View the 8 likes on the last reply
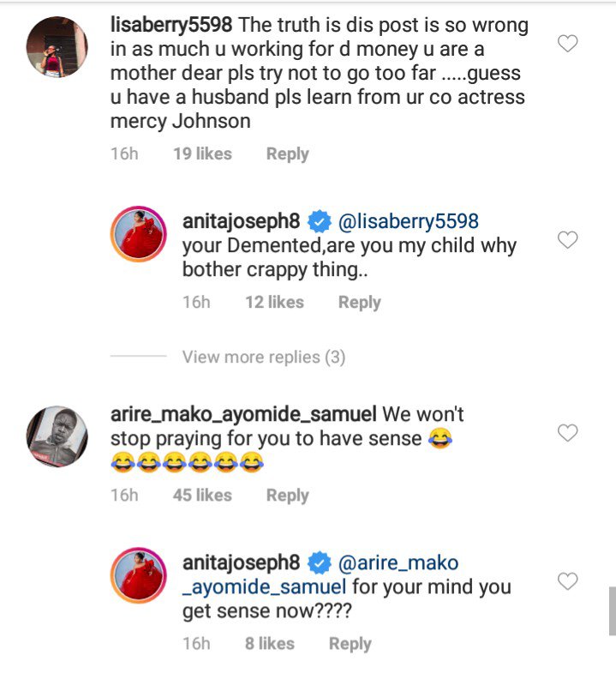Image resolution: width=616 pixels, height=685 pixels. click(x=269, y=644)
